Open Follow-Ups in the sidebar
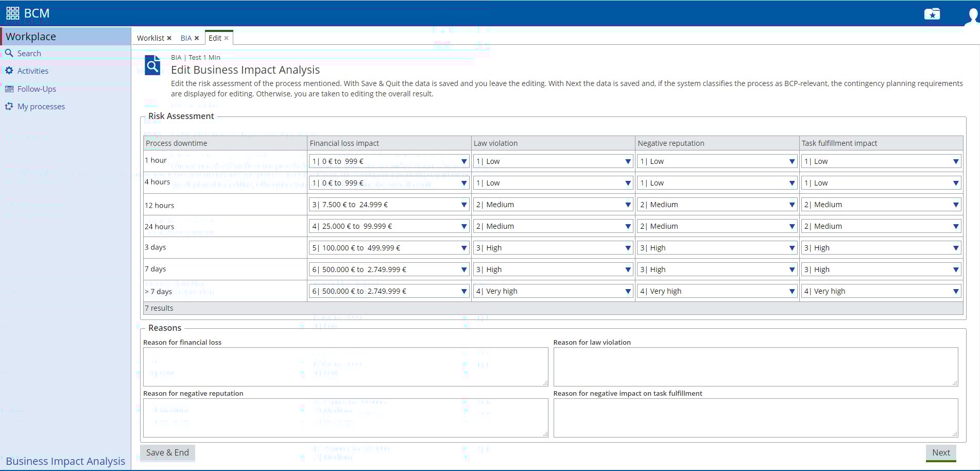The width and height of the screenshot is (980, 471). 37,89
